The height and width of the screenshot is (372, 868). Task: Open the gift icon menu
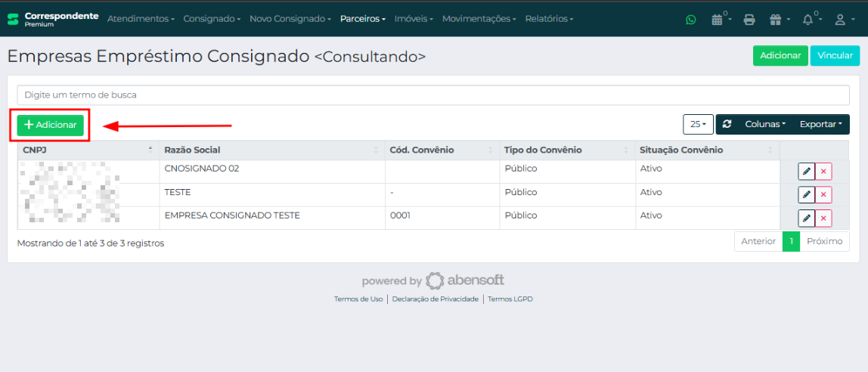[780, 20]
